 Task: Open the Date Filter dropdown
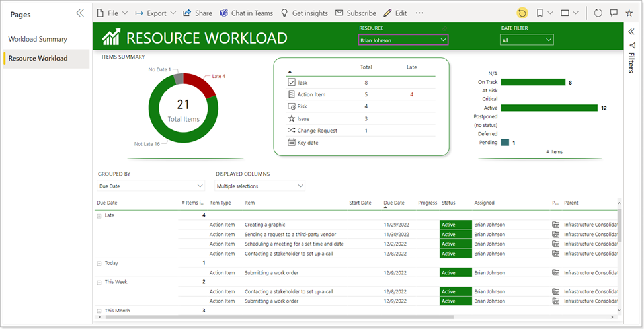[x=527, y=40]
